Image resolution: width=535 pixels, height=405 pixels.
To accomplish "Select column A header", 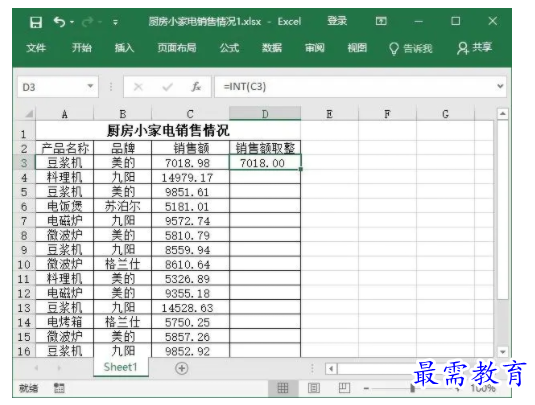I will point(64,114).
